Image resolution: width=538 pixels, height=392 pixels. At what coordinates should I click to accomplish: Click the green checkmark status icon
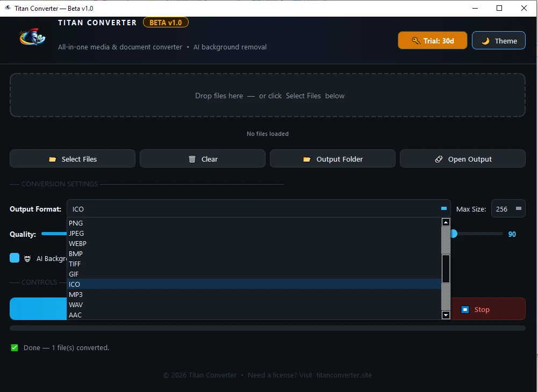click(14, 347)
